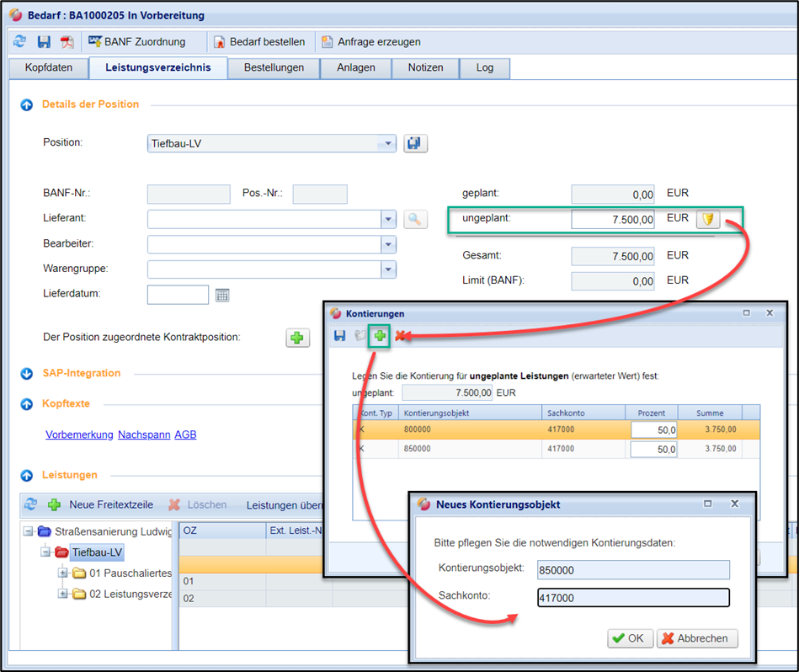Open the Warengruppe dropdown
799x672 pixels.
[x=388, y=269]
